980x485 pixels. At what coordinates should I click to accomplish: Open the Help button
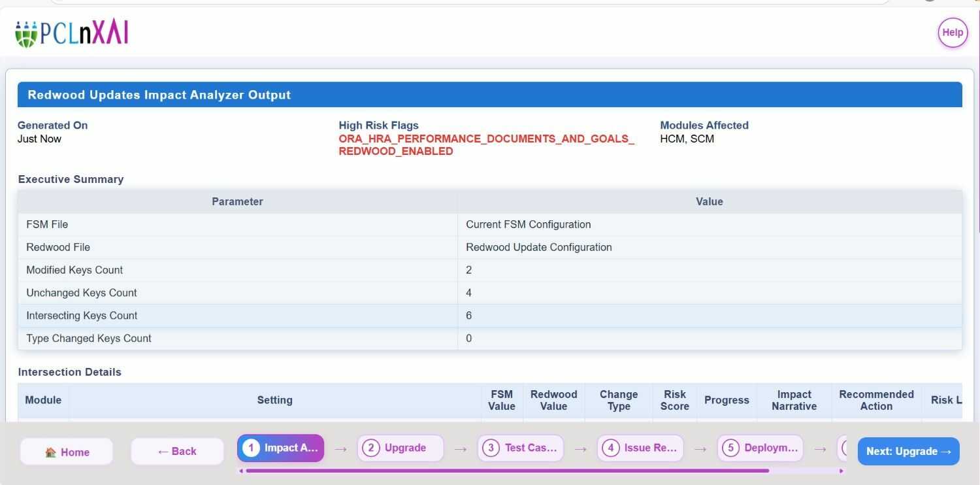[952, 33]
